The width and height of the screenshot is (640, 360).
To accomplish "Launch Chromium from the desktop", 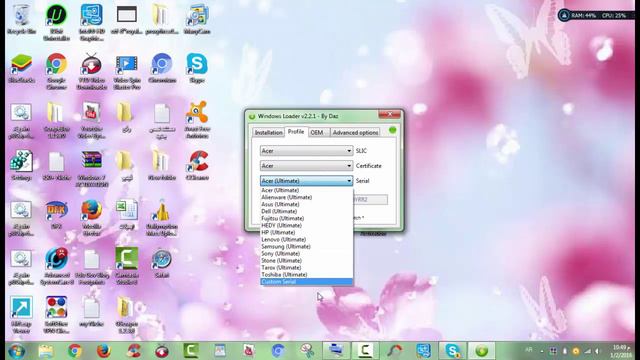I will click(162, 68).
